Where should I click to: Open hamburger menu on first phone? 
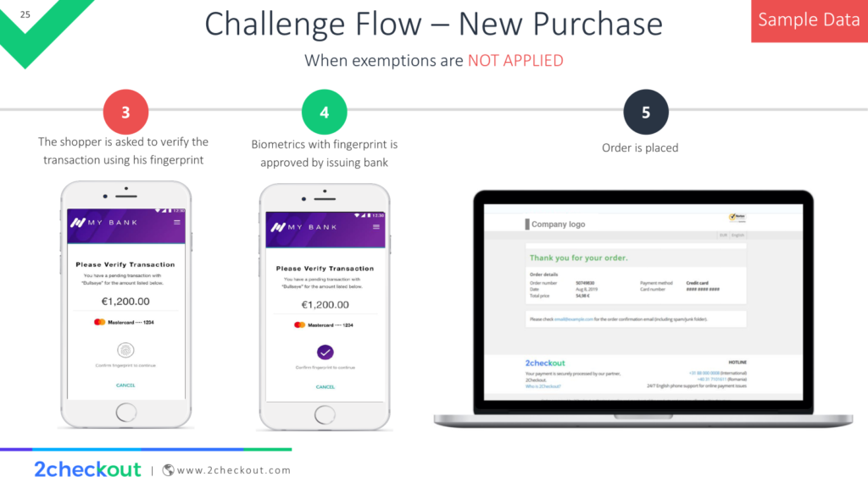[177, 223]
